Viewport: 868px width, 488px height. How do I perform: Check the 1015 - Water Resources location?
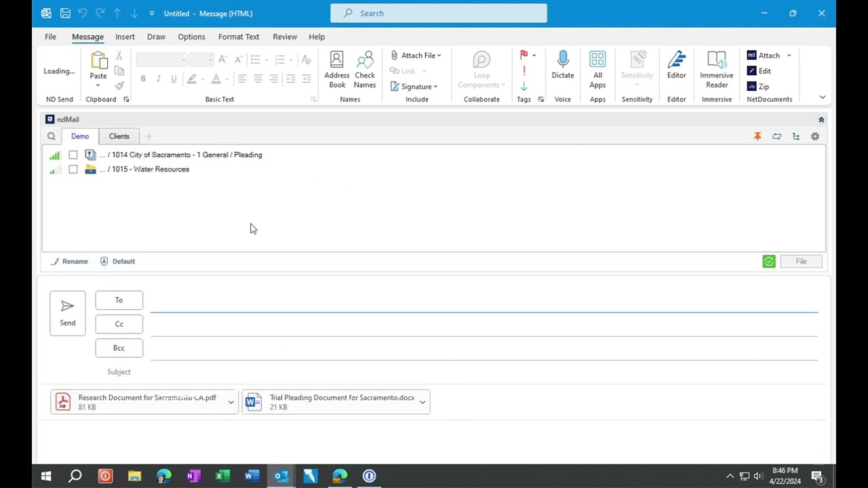point(73,169)
